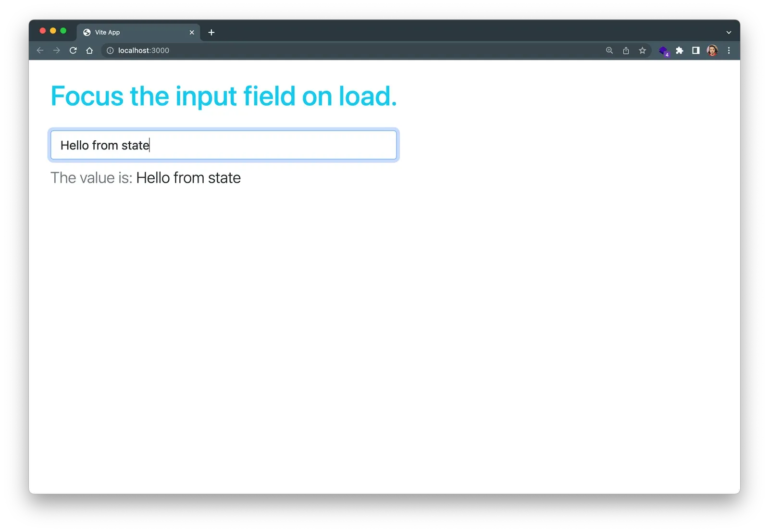Bookmark this tab with the star
Image resolution: width=769 pixels, height=532 pixels.
pos(642,50)
